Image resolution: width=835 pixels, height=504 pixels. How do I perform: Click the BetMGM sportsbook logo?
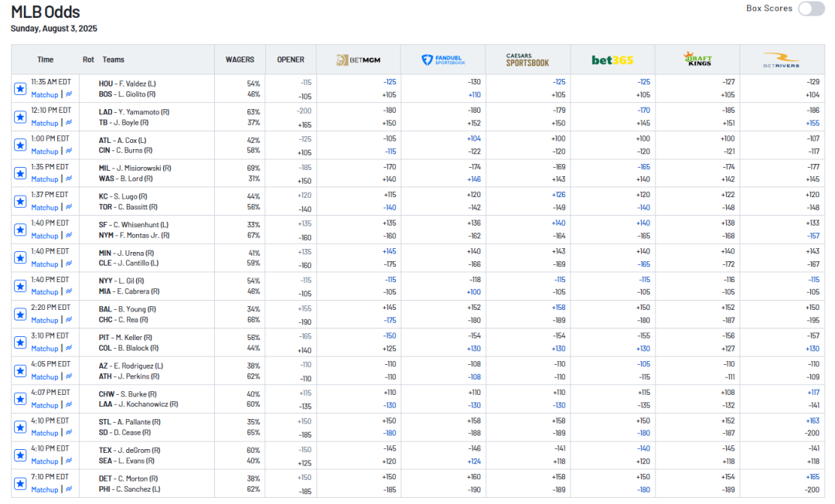[x=359, y=60]
